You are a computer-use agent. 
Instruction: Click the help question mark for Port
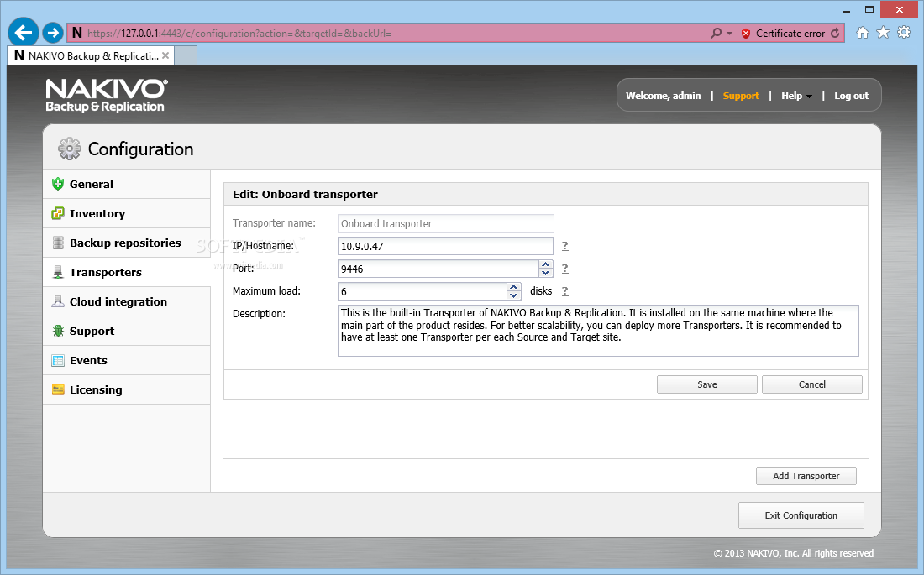(564, 269)
